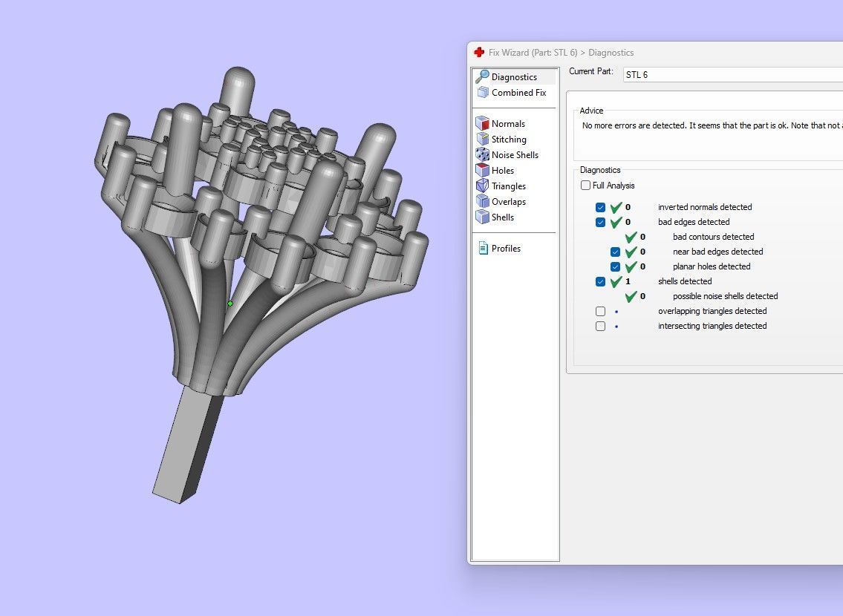843x616 pixels.
Task: Select the Shells page label
Action: [x=503, y=217]
